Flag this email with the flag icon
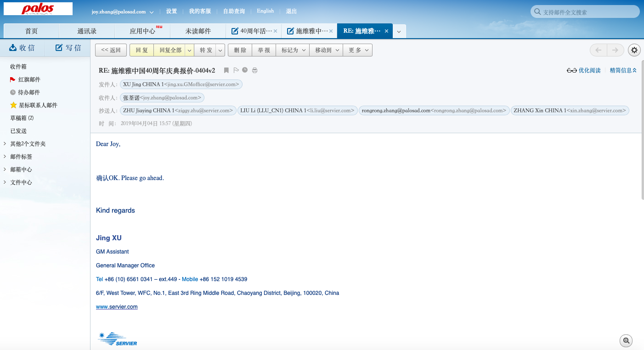The image size is (644, 350). [236, 70]
